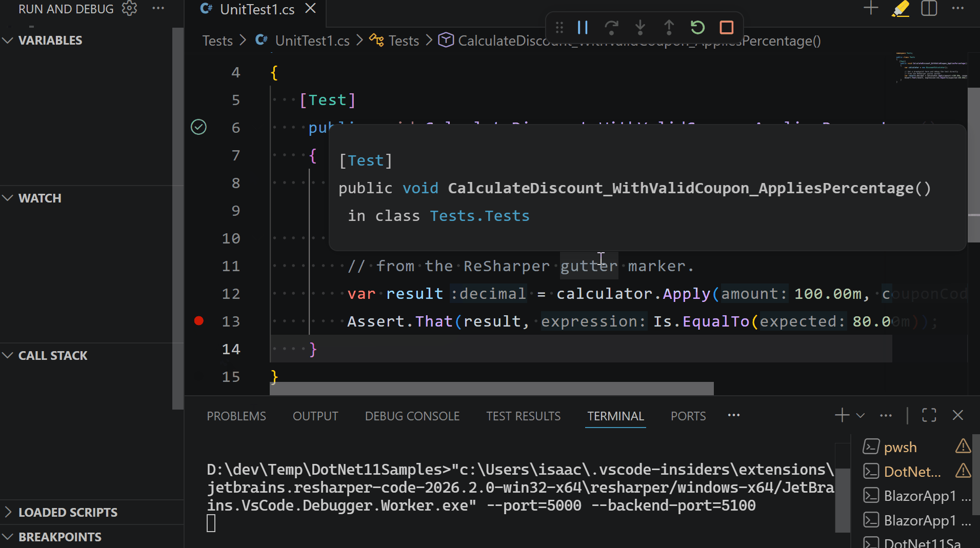
Task: Select the pwsh terminal in the list
Action: [x=900, y=447]
